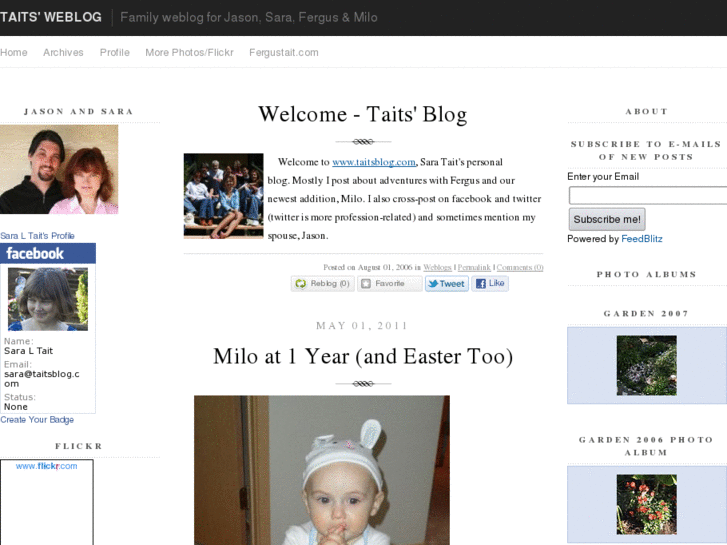Image resolution: width=727 pixels, height=545 pixels.
Task: Click the Reblog (0) button
Action: [322, 284]
